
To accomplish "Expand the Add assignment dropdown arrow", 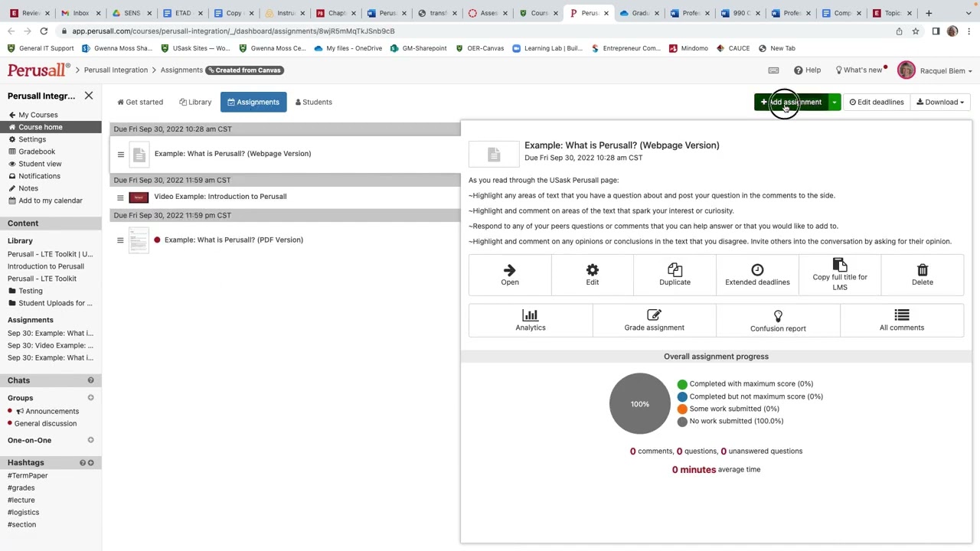I will (835, 102).
